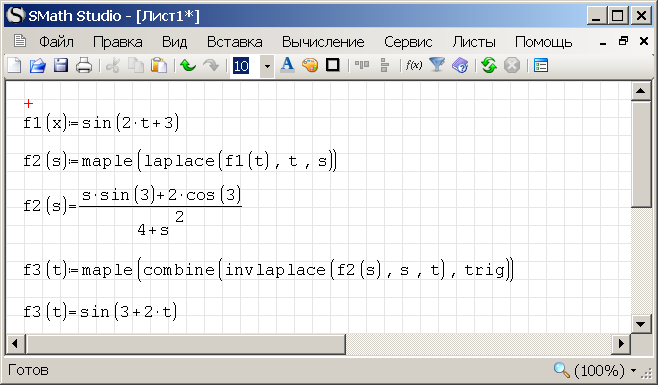Click the green Recalculate worksheet icon
Screen dimensions: 658x385
coord(489,65)
